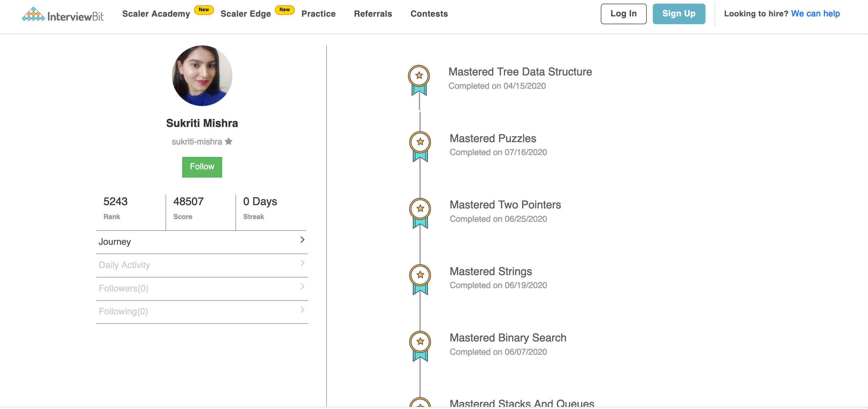Click the 0 Days Streak value
Screen dimensions: 868x409
coord(260,202)
